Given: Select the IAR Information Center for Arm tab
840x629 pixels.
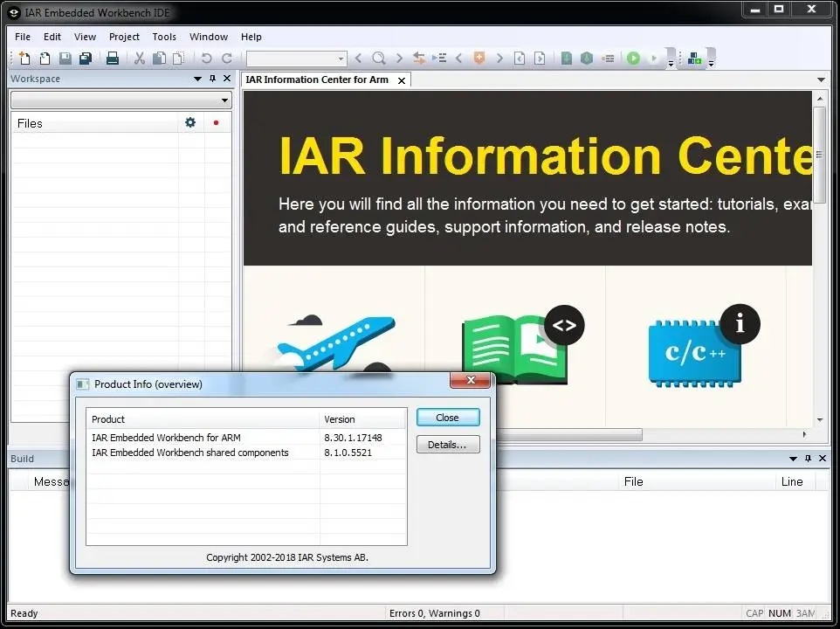Looking at the screenshot, I should click(317, 79).
